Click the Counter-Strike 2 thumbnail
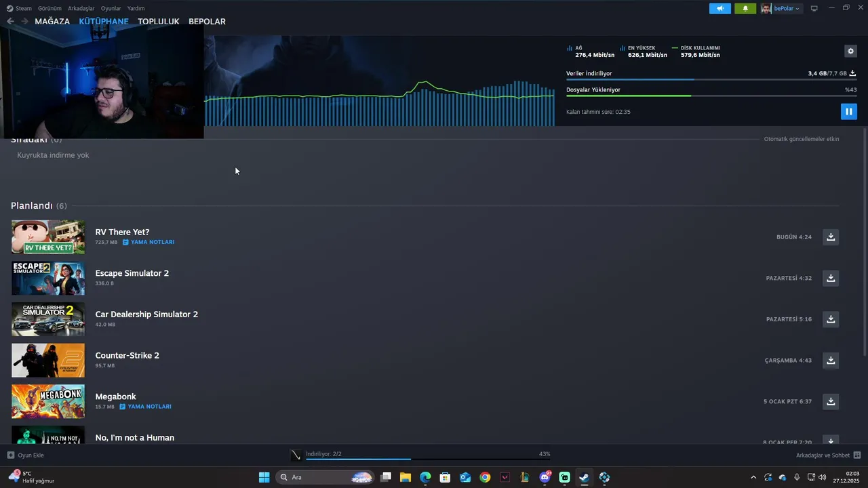This screenshot has width=868, height=488. click(x=48, y=360)
